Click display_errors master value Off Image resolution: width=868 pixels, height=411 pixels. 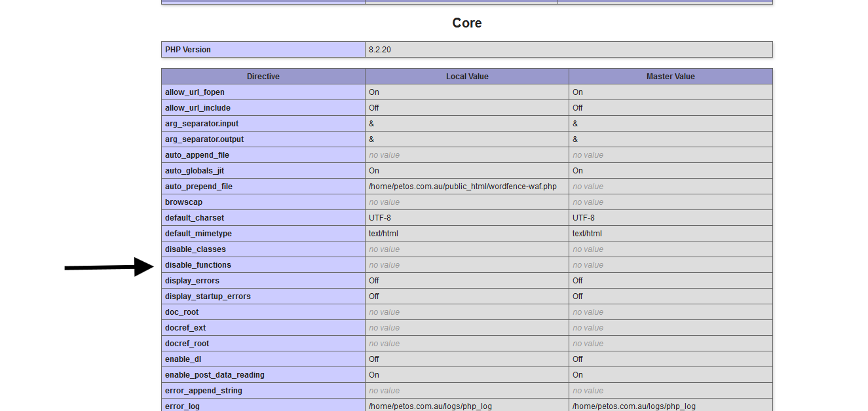coord(578,281)
